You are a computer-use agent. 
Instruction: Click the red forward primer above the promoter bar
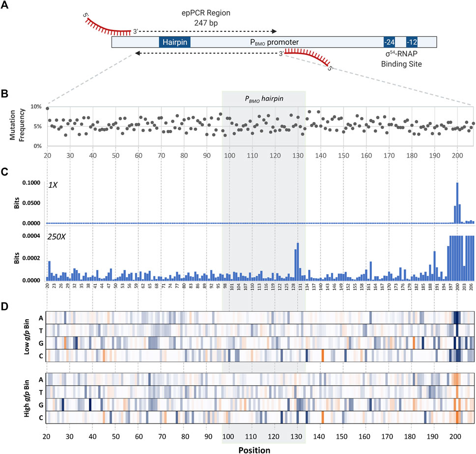click(108, 27)
